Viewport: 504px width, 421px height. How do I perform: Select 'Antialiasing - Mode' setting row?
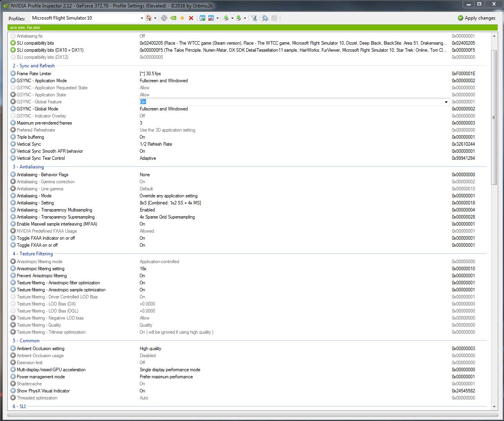248,196
